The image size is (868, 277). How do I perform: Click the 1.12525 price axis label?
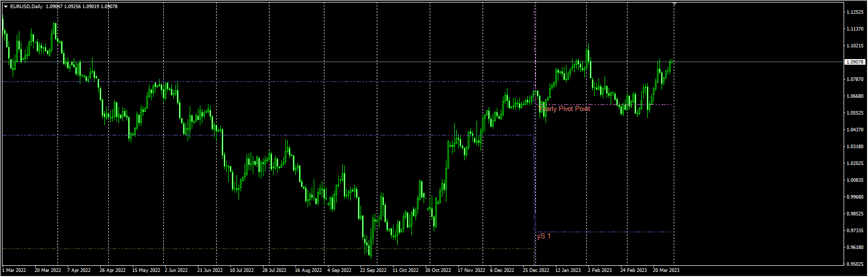[x=856, y=12]
